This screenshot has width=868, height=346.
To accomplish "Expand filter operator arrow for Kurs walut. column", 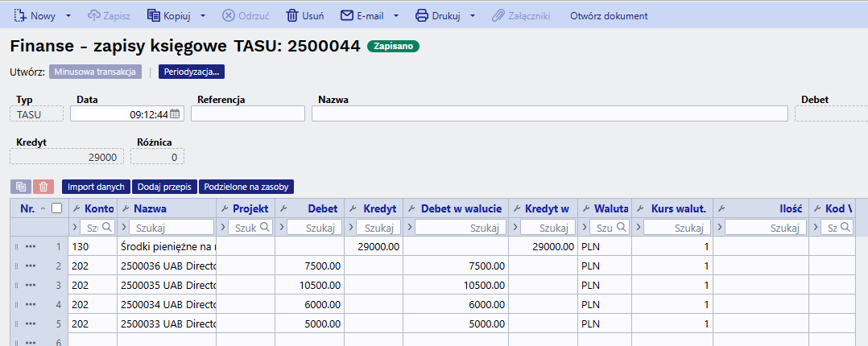I will pyautogui.click(x=637, y=227).
